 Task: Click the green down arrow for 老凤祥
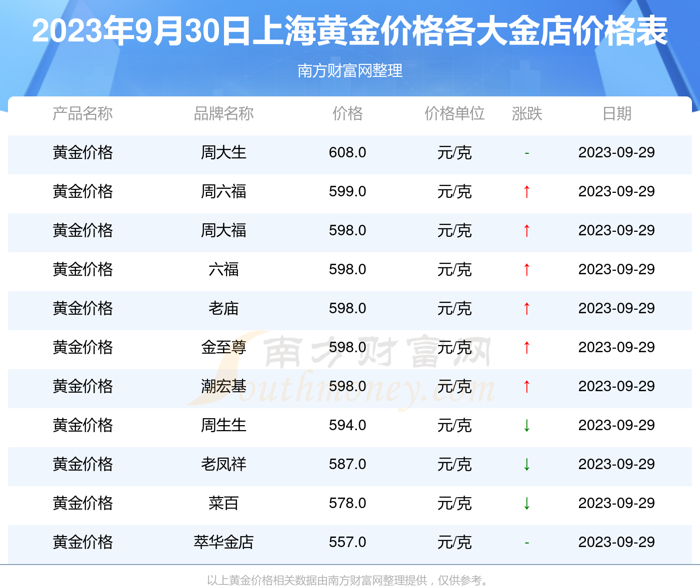[x=526, y=464]
